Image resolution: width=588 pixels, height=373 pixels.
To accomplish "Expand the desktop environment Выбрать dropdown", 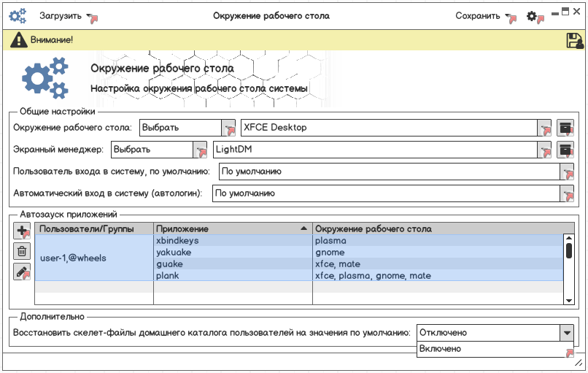I will pyautogui.click(x=228, y=128).
